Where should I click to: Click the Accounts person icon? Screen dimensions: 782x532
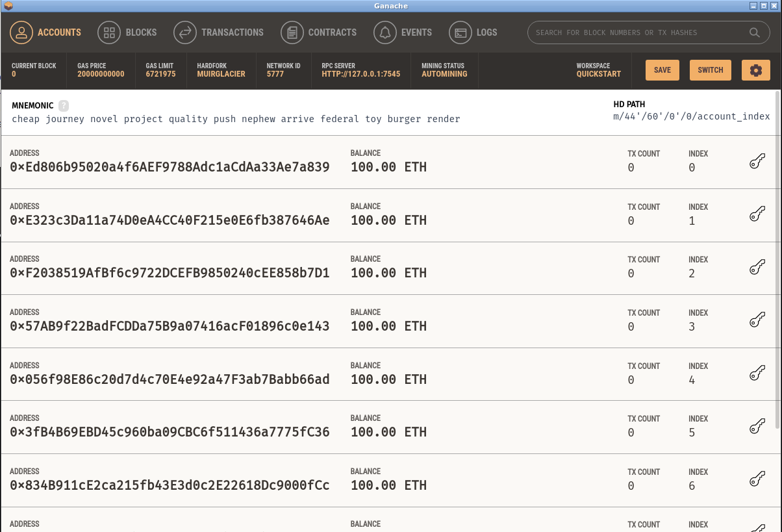[21, 32]
